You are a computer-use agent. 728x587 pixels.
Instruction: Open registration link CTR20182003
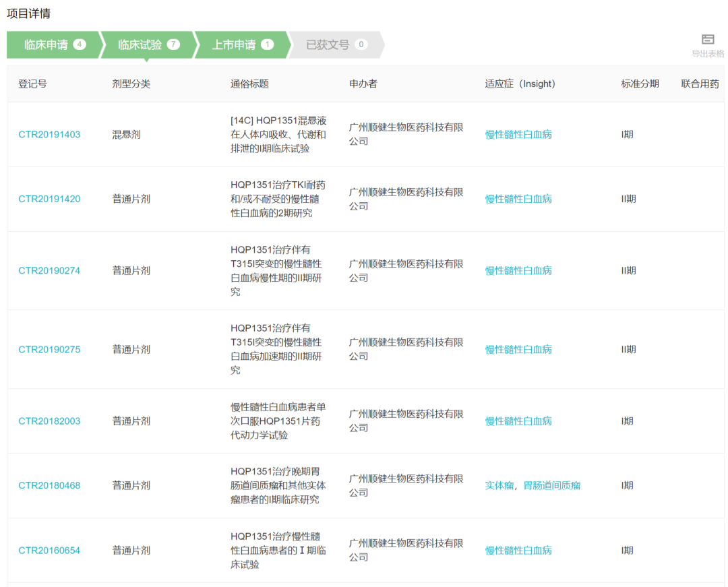click(x=49, y=421)
